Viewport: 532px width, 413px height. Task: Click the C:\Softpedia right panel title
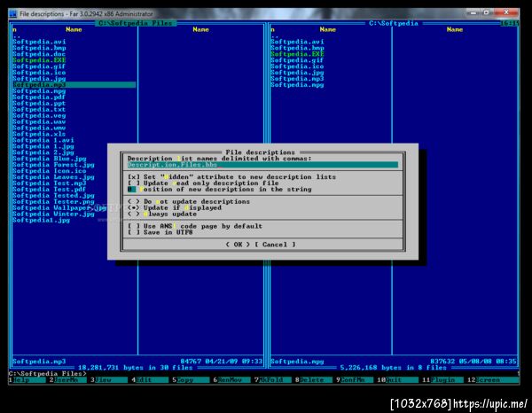tap(394, 23)
